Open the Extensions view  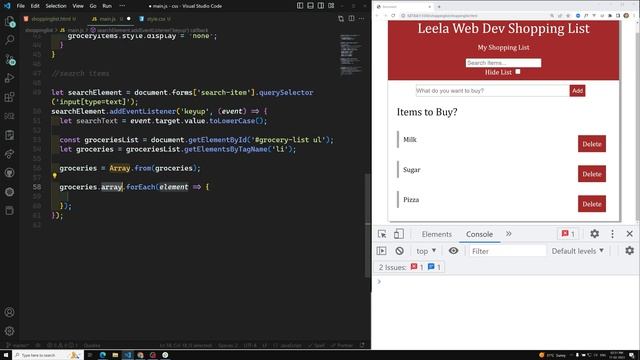pos(9,97)
